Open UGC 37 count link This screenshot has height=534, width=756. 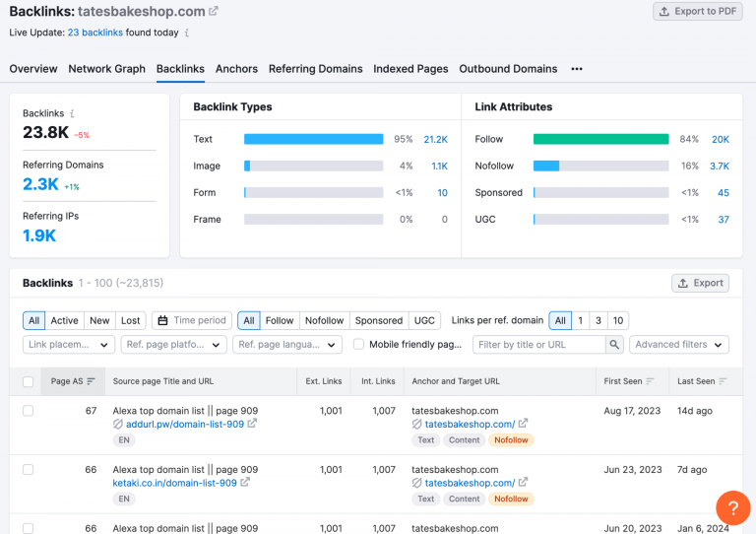(724, 219)
